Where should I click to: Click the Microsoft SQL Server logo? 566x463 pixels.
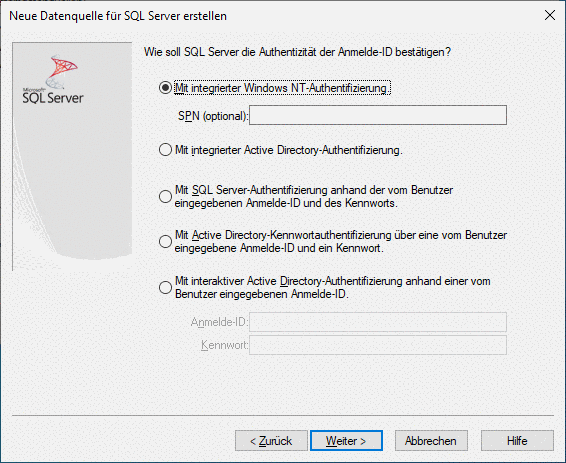53,79
